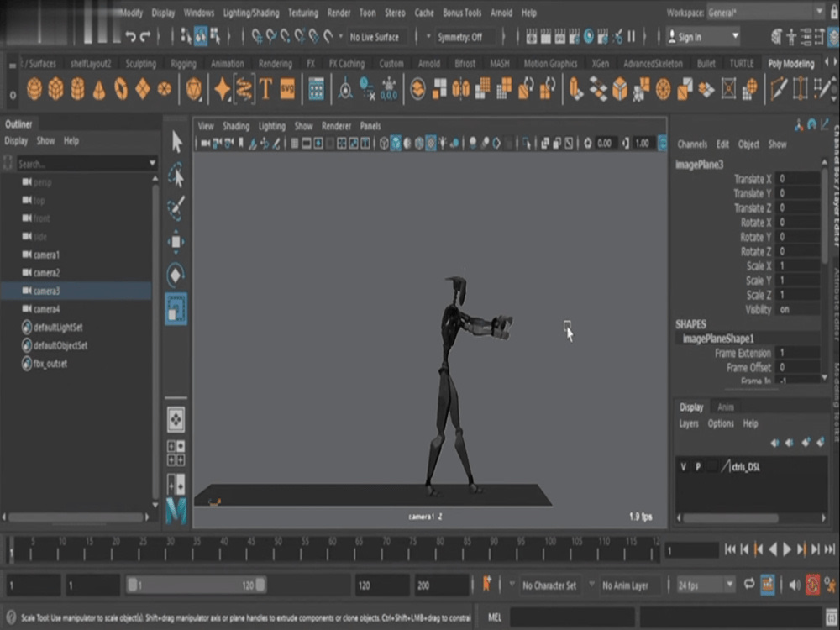Activate the Lasso select tool
Image resolution: width=840 pixels, height=630 pixels.
click(176, 175)
